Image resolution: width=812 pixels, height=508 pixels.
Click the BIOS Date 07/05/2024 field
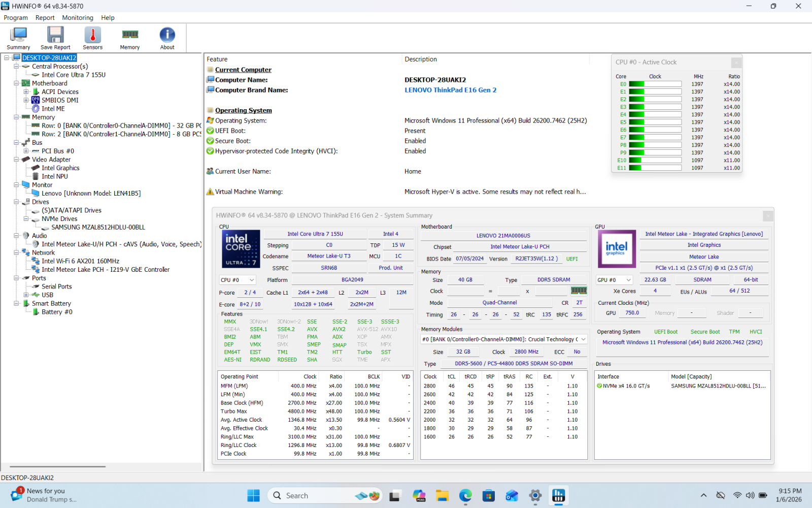click(x=469, y=259)
